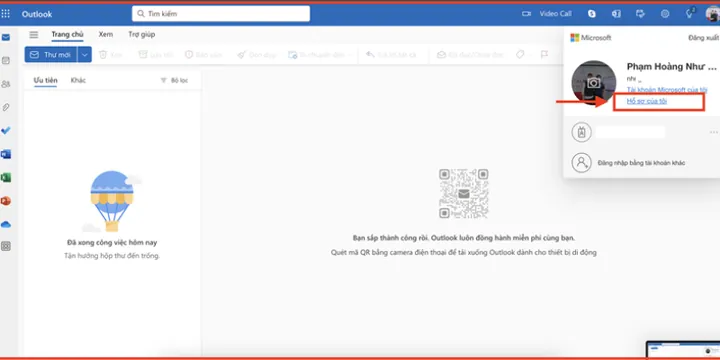Click the tag categorize icon in toolbar
720x360 pixels.
click(x=520, y=55)
